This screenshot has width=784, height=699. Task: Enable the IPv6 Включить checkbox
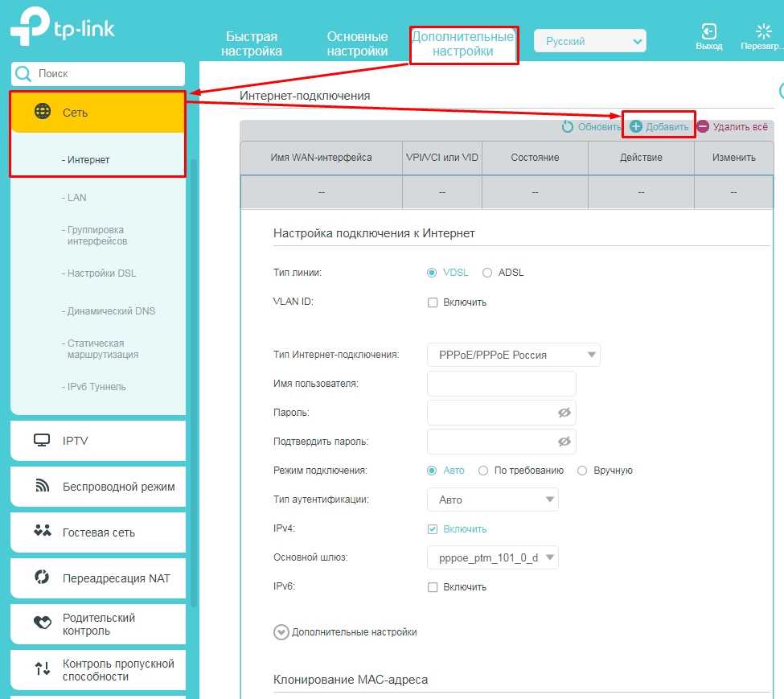433,587
